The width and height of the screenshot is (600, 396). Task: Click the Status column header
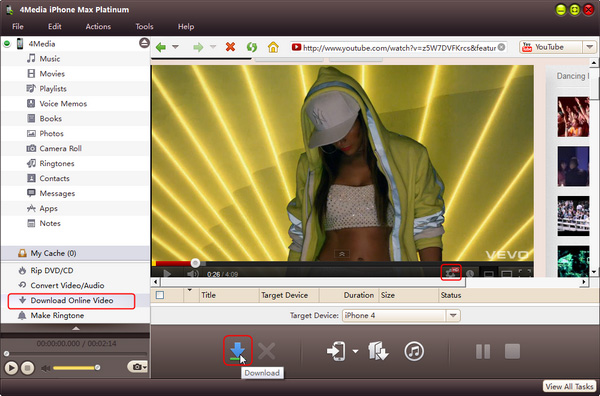pyautogui.click(x=518, y=295)
